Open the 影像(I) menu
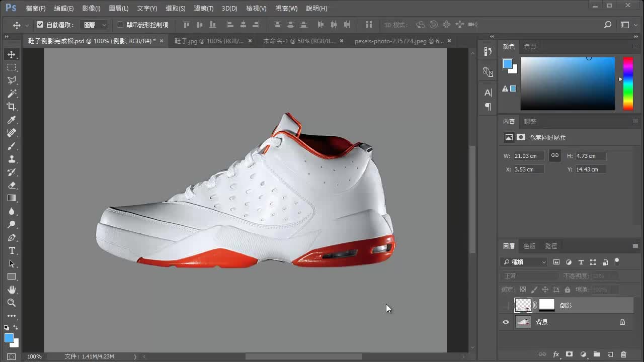The height and width of the screenshot is (362, 644). (x=91, y=9)
